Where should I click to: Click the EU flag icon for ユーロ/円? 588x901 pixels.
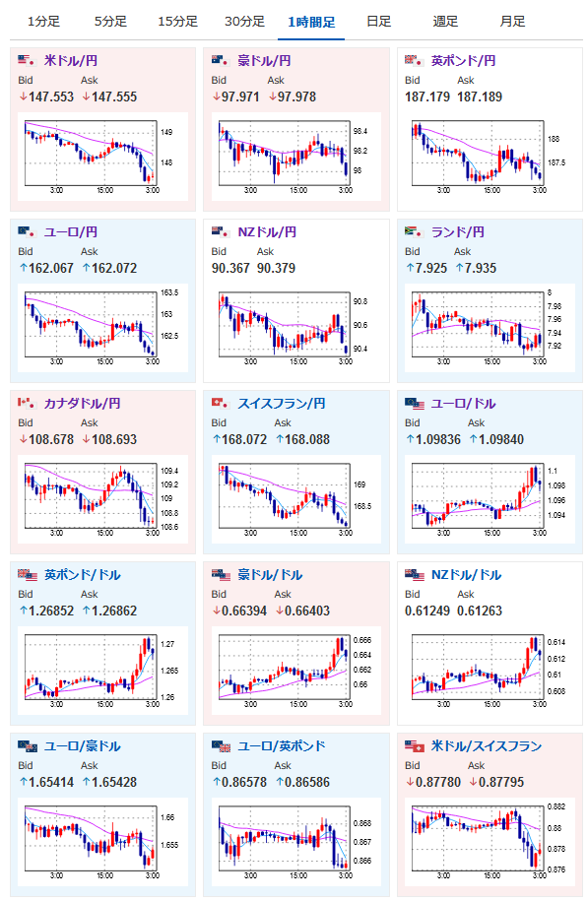click(27, 232)
